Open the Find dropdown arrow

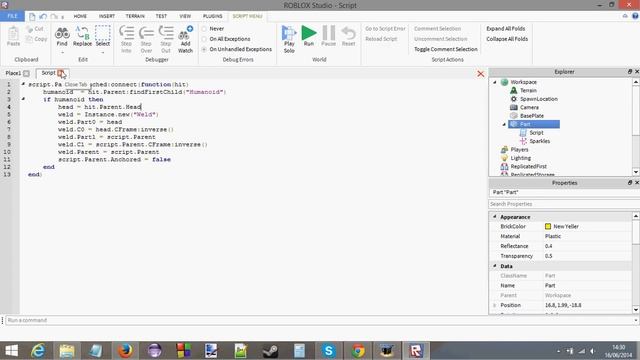pos(62,53)
